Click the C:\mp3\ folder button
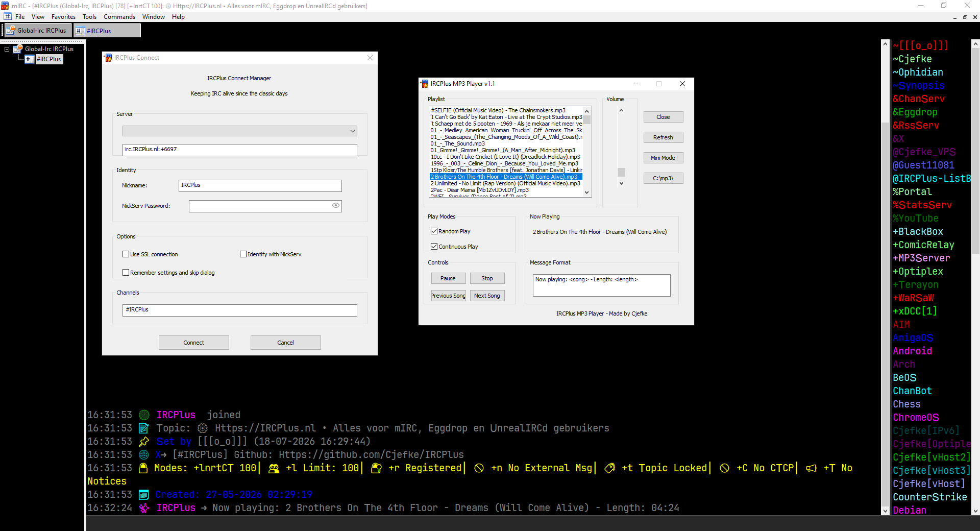 (x=663, y=178)
